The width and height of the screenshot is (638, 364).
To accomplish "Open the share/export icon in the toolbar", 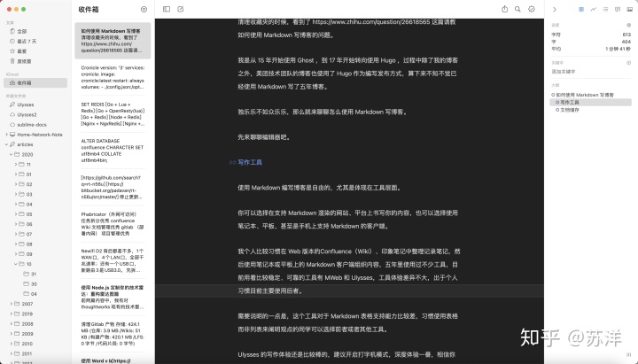I will tap(504, 9).
